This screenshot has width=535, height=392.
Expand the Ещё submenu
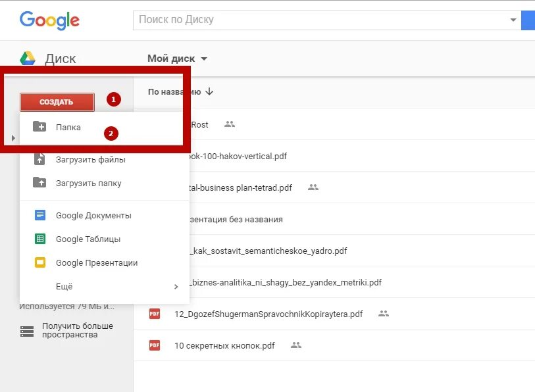point(105,286)
